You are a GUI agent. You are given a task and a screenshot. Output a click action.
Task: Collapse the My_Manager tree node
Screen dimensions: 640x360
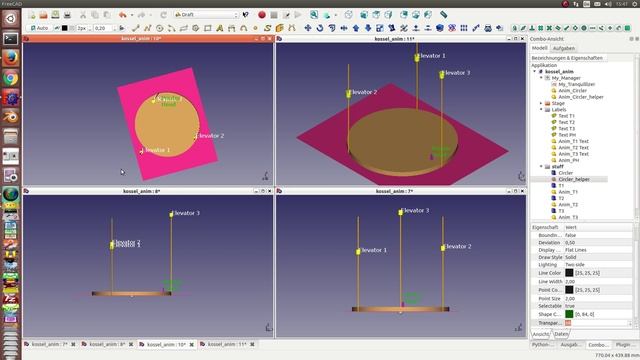[541, 78]
